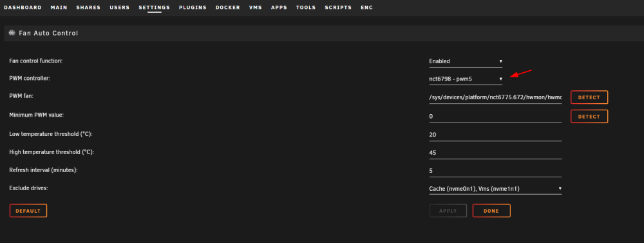The width and height of the screenshot is (644, 243).
Task: Switch to the Shares tab
Action: [x=88, y=7]
